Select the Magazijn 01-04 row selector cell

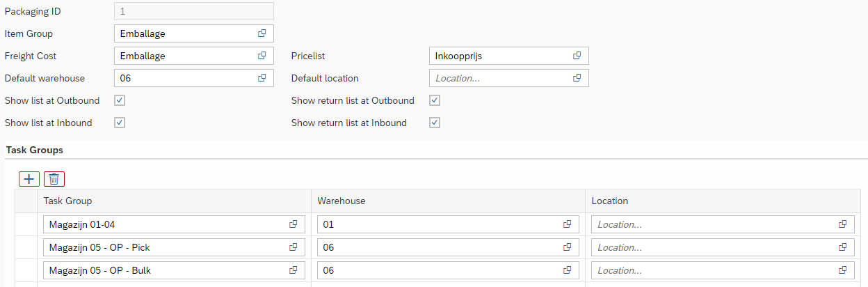(x=26, y=224)
